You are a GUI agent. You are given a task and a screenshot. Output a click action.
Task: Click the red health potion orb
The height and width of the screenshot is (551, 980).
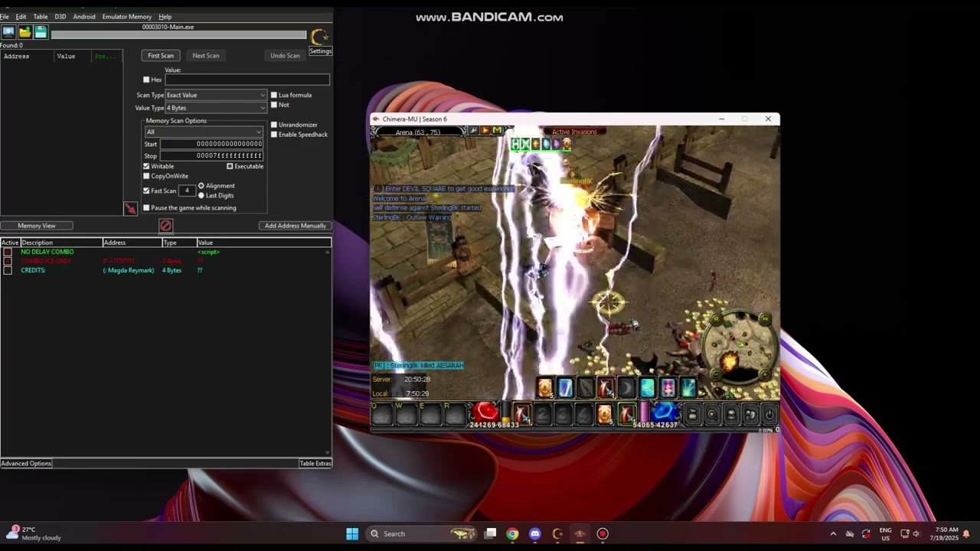484,412
